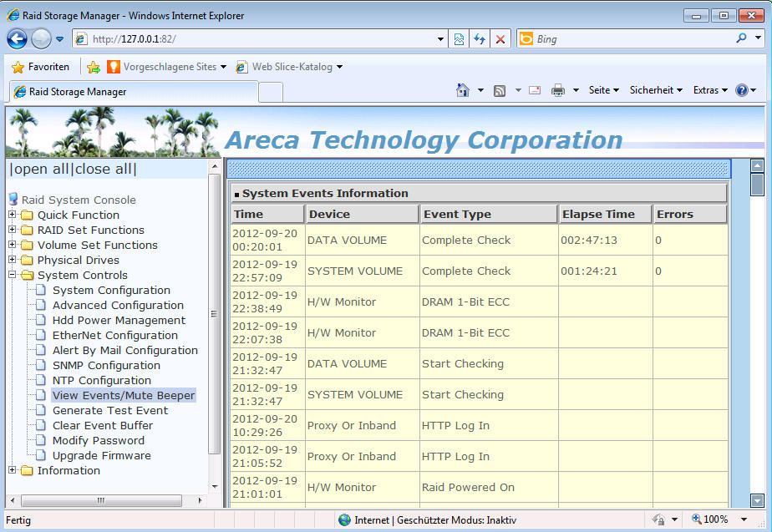Screen dimensions: 772x532
Task: Expand the Physical Drives folder
Action: coord(13,260)
